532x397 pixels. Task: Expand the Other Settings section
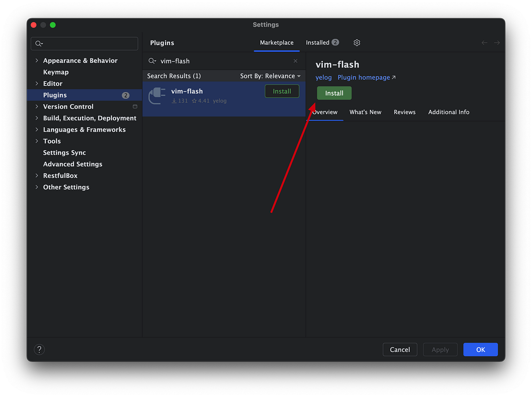[37, 187]
